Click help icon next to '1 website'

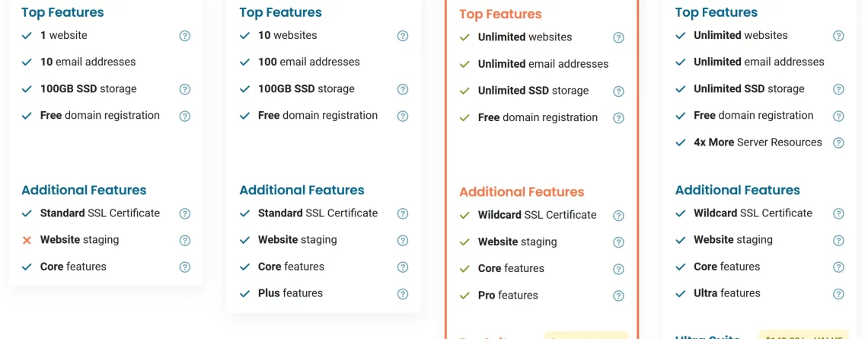(x=185, y=36)
